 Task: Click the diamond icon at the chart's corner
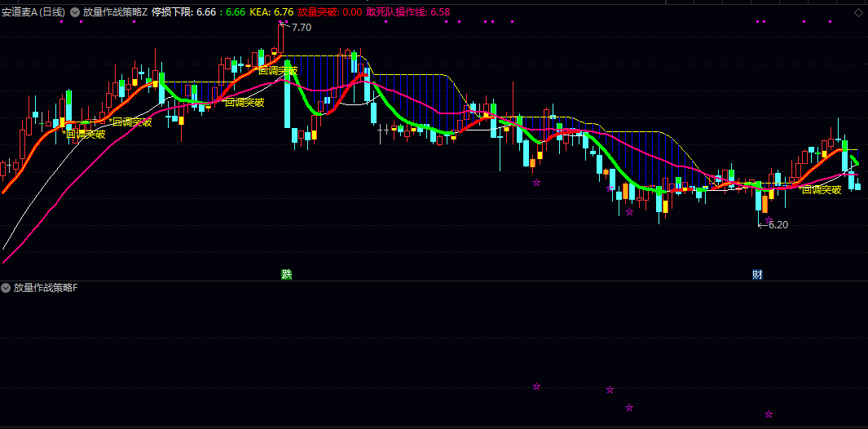point(858,12)
